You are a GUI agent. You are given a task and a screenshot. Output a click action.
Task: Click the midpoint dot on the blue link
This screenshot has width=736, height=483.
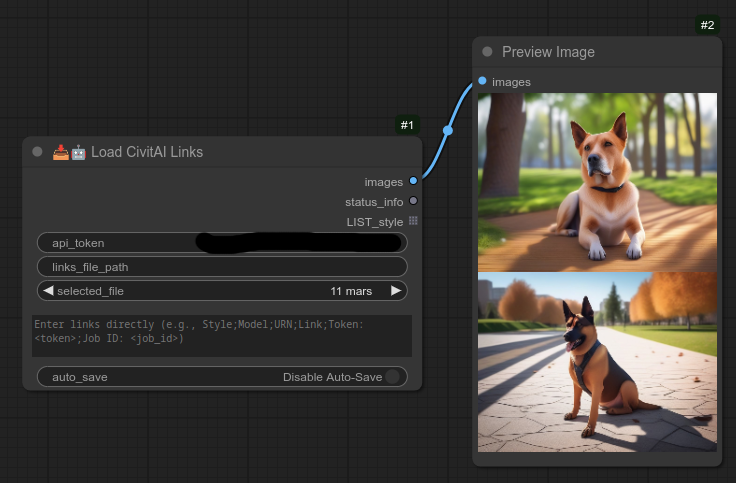(448, 130)
